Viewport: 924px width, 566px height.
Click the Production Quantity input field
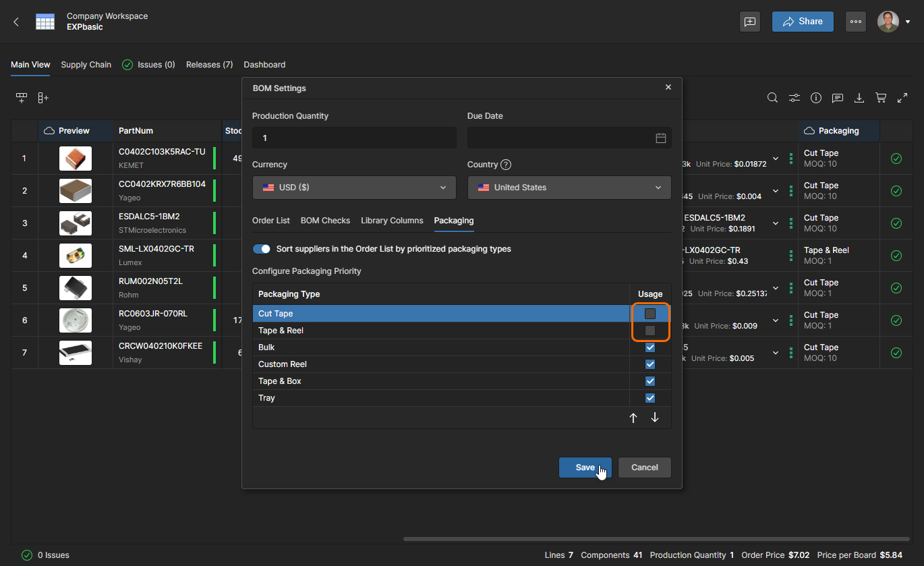coord(354,138)
